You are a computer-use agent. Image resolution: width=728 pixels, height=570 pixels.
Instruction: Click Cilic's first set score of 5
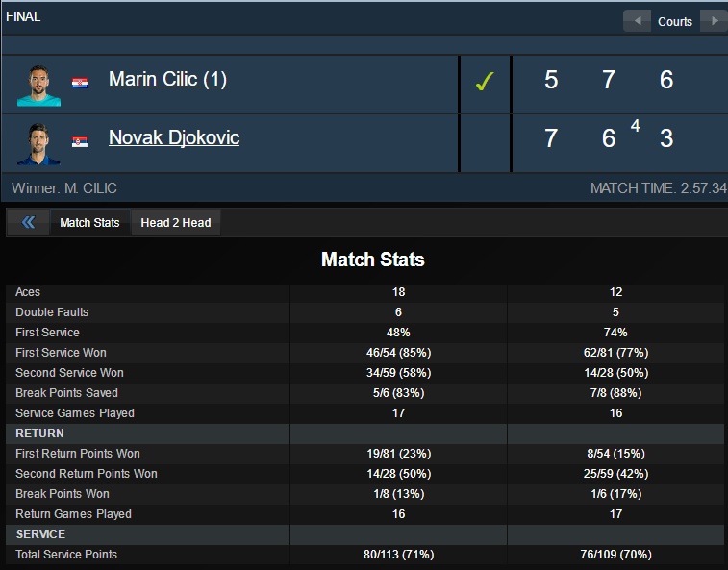(551, 80)
